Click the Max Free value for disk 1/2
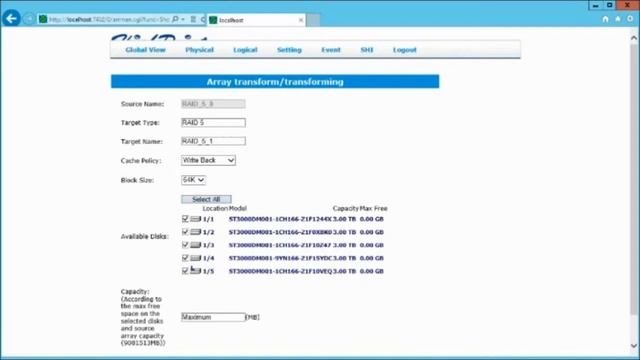 (372, 232)
